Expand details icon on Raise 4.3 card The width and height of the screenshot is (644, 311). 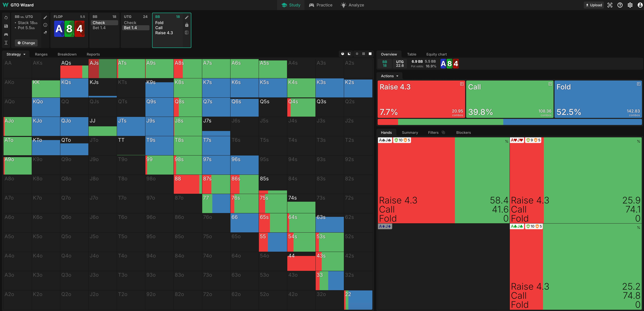pos(462,84)
